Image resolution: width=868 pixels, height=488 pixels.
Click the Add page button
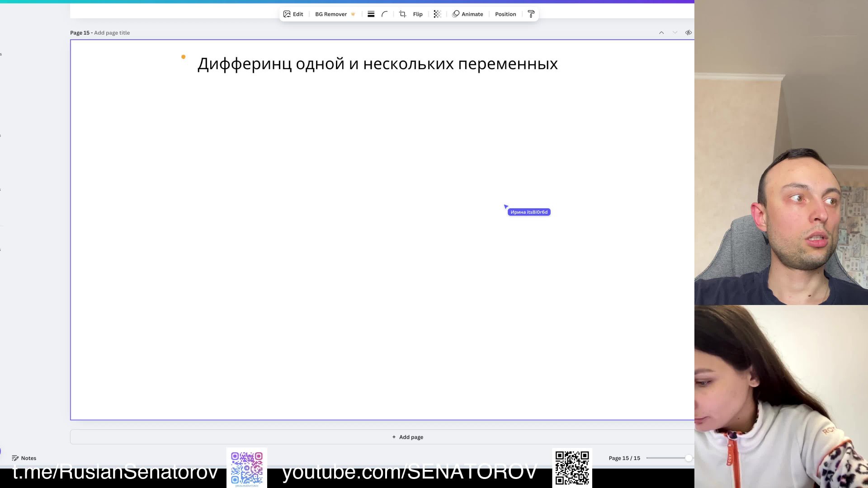(x=407, y=436)
